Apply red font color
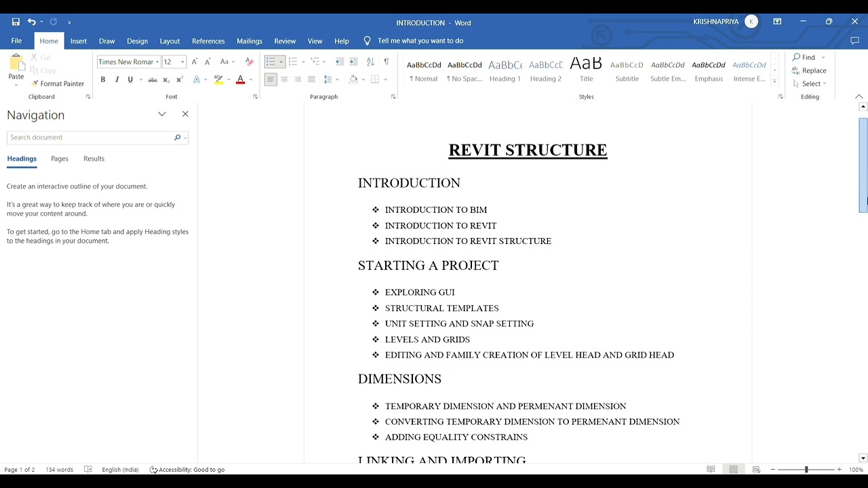This screenshot has width=868, height=488. click(x=240, y=79)
